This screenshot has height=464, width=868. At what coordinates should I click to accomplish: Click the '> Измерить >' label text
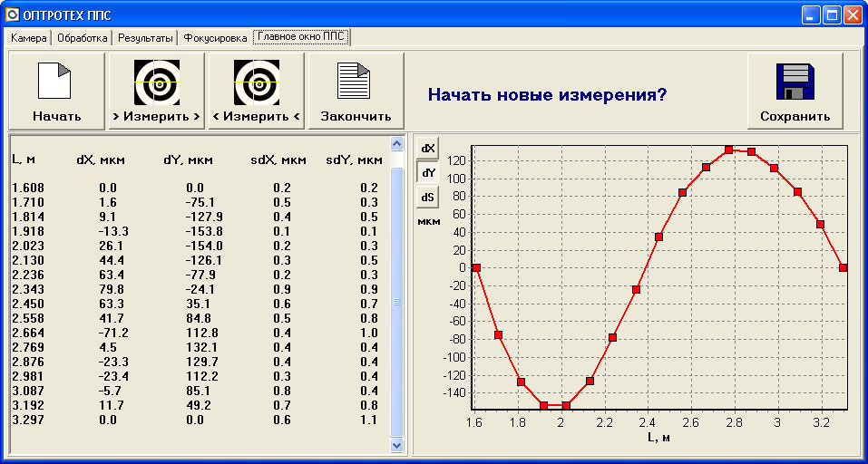[x=157, y=117]
